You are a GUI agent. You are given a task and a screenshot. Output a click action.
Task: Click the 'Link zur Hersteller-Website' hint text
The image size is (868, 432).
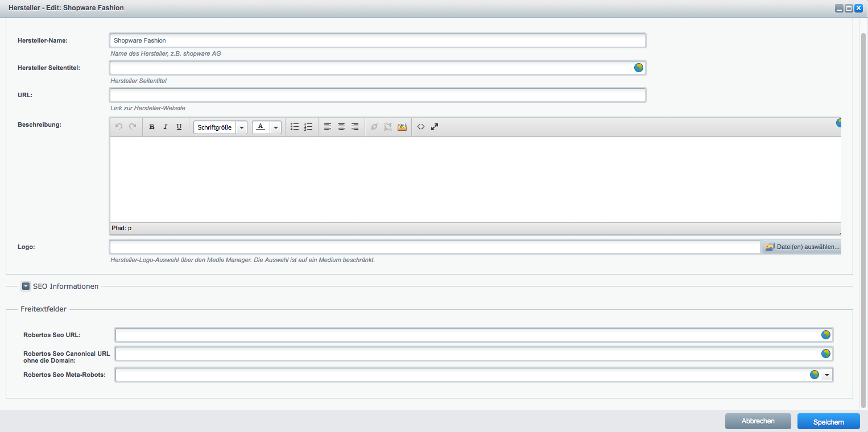click(148, 108)
